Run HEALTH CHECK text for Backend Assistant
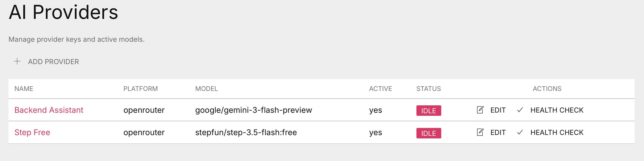Screen dimensions: 644x161 click(557, 110)
